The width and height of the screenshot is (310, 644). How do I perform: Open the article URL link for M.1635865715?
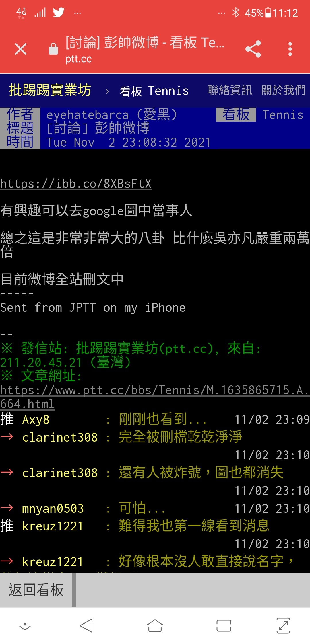click(x=154, y=397)
